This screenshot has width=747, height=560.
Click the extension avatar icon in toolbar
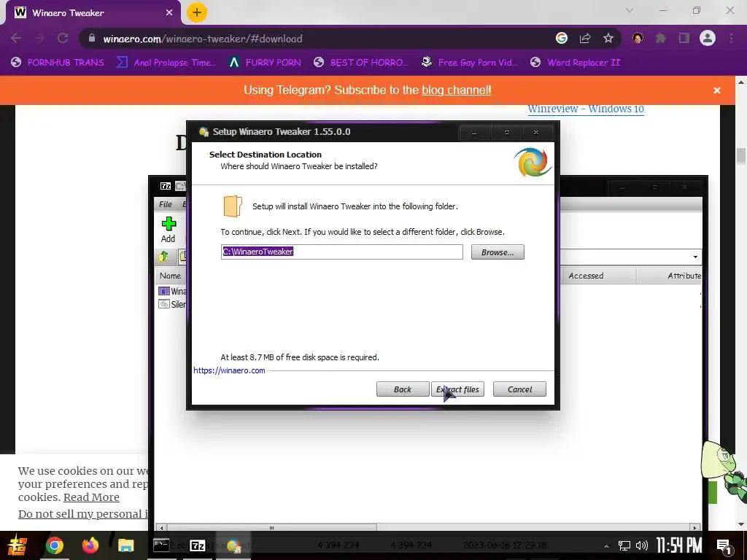[638, 38]
